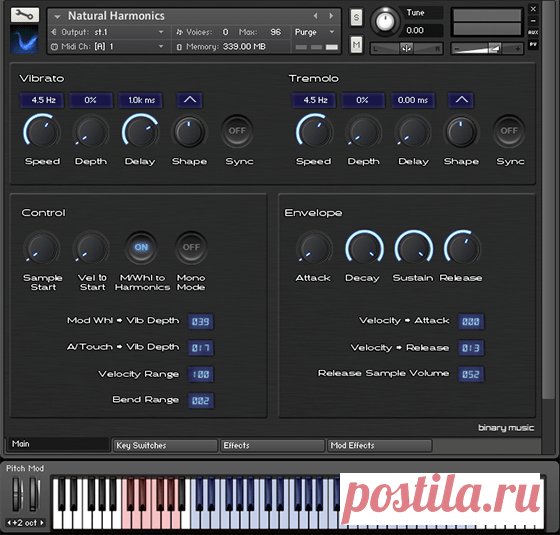Click the instrument logo thumbnail

click(x=25, y=40)
